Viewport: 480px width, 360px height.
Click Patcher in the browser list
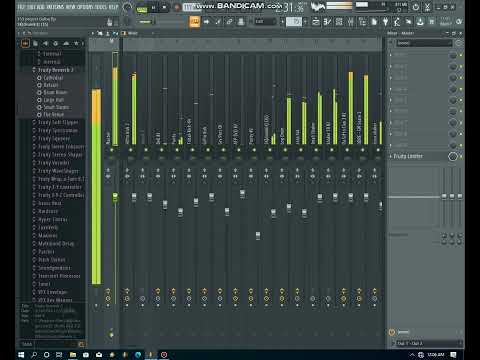tap(46, 252)
